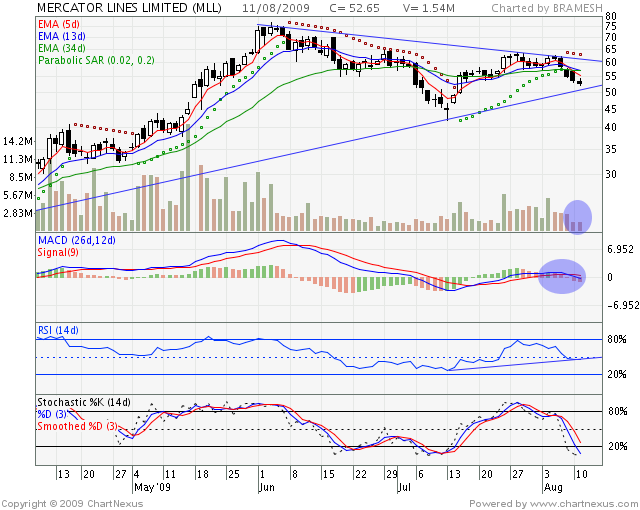Click the May '09 month label

pos(152,487)
